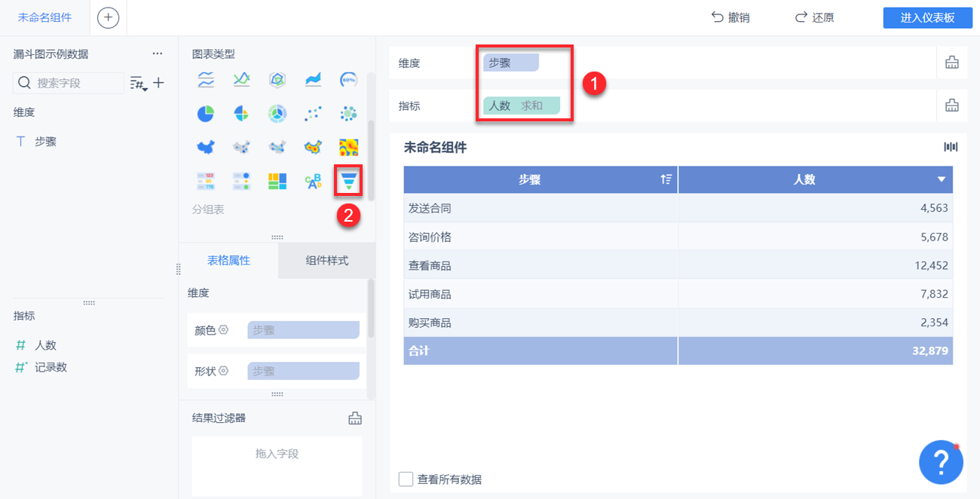The width and height of the screenshot is (980, 499).
Task: Switch to the 未命名组件 tab
Action: tap(45, 17)
